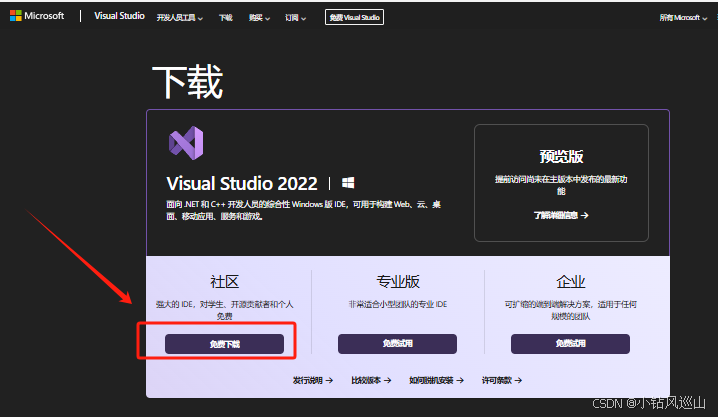Viewport: 718px width, 417px height.
Task: Expand the 所有 Microsoft dropdown
Action: tap(683, 18)
